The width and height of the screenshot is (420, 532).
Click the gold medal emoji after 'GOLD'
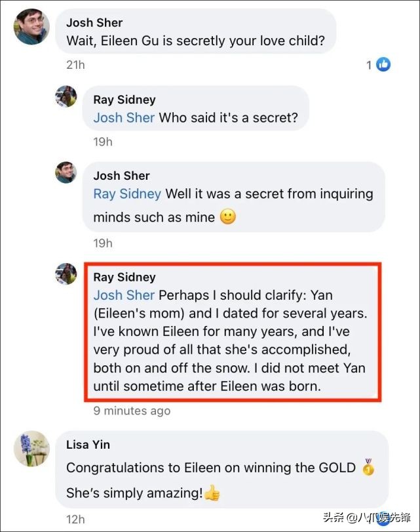368,468
